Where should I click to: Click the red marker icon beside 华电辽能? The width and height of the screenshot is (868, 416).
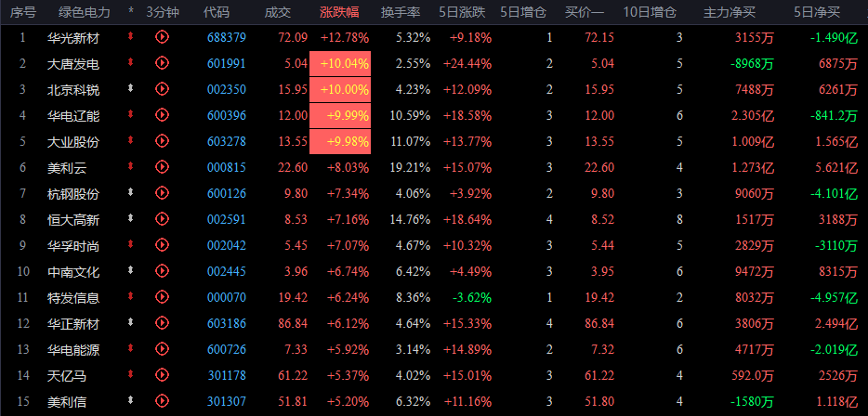coord(131,114)
